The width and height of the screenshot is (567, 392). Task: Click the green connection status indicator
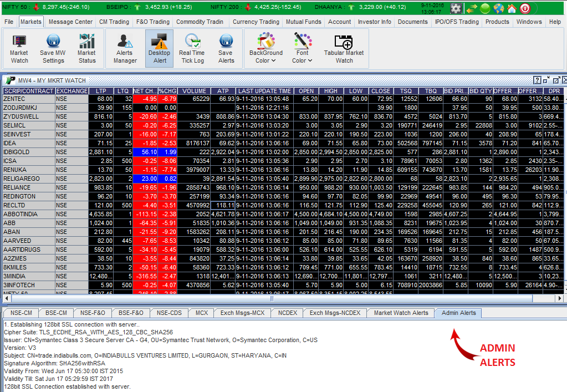pos(485,8)
